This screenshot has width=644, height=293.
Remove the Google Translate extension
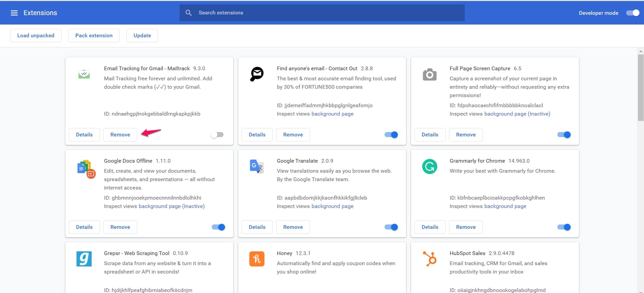coord(293,227)
